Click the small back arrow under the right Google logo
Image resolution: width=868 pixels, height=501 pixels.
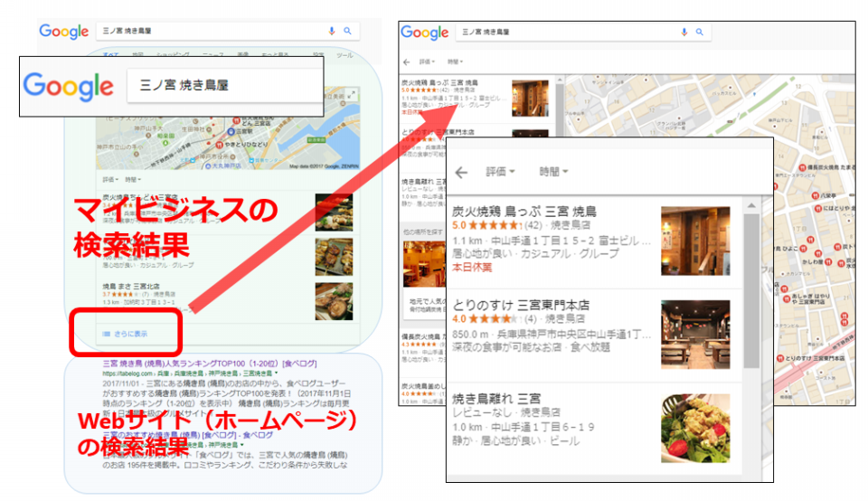407,62
